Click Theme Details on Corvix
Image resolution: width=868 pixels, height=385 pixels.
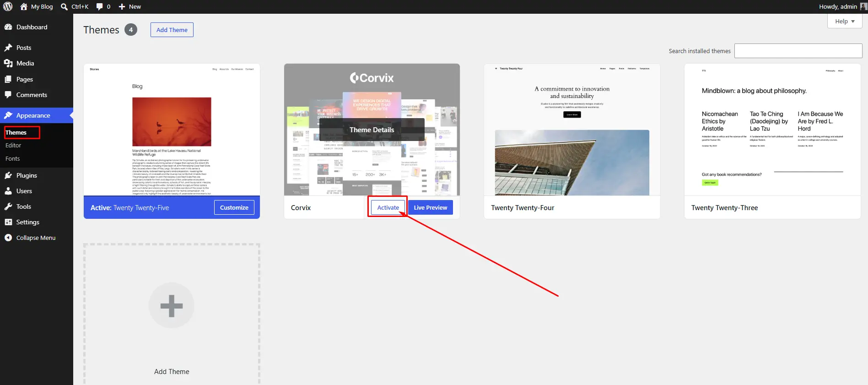tap(372, 130)
